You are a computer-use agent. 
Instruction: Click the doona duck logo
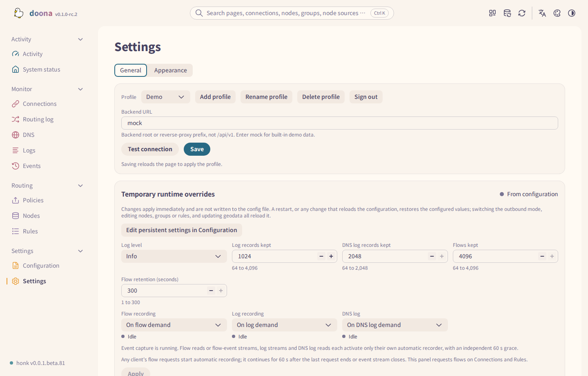tap(18, 13)
